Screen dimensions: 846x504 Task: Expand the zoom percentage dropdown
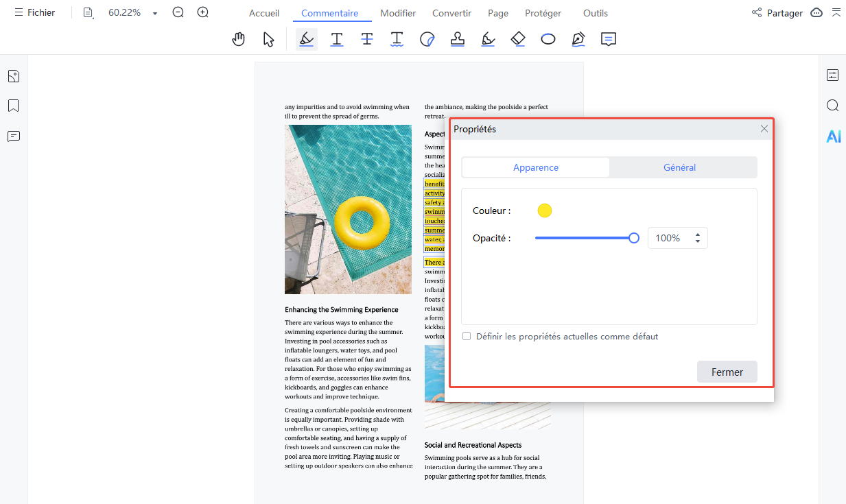[x=155, y=14]
